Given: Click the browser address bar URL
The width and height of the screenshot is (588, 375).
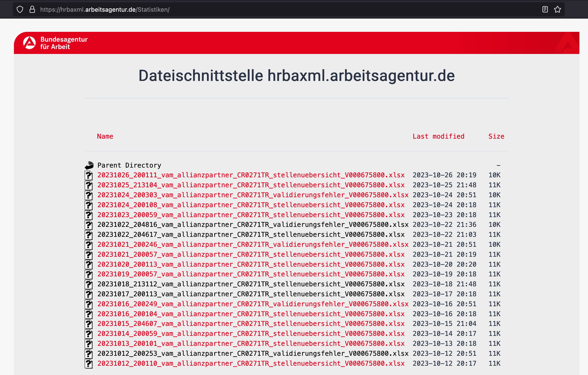Looking at the screenshot, I should (x=105, y=10).
